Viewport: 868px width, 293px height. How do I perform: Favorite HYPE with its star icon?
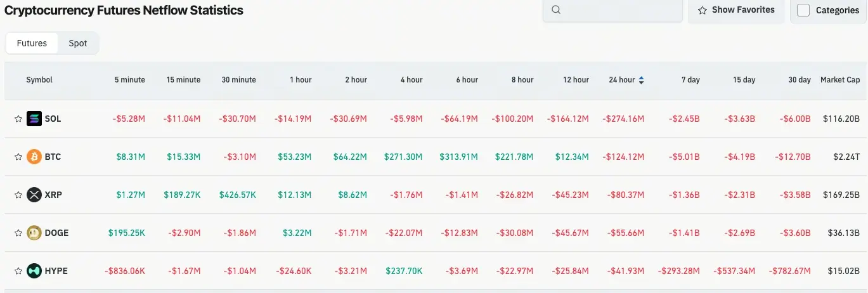[18, 271]
